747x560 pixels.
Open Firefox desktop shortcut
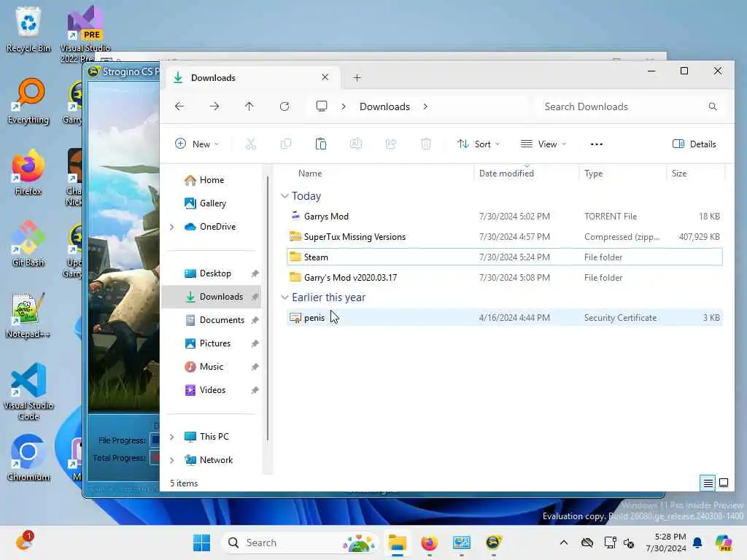coord(28,172)
